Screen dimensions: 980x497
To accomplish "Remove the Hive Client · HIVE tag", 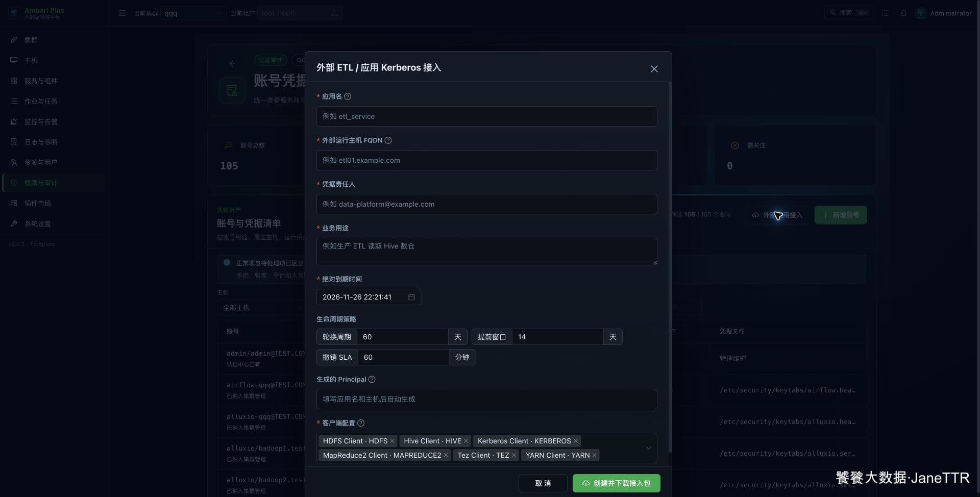I will click(466, 441).
